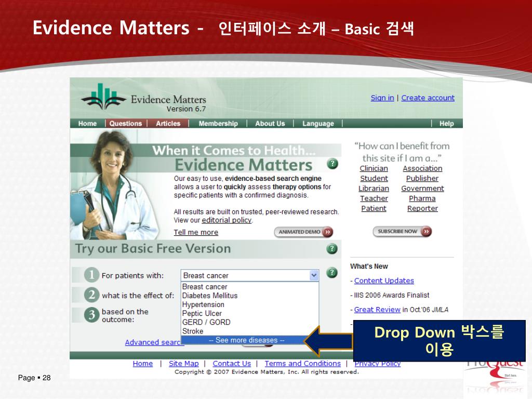The height and width of the screenshot is (399, 532).
Task: Go to the Articles menu
Action: (168, 124)
